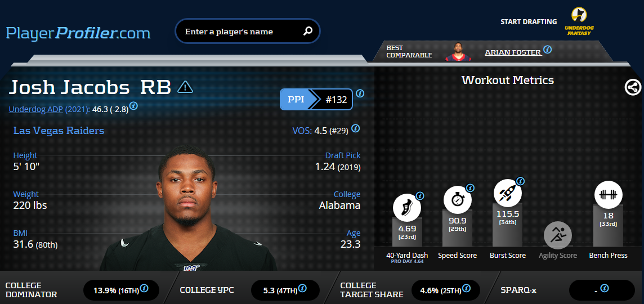Screen dimensions: 644x304
Task: Open the info icon beside VOS
Action: click(356, 128)
